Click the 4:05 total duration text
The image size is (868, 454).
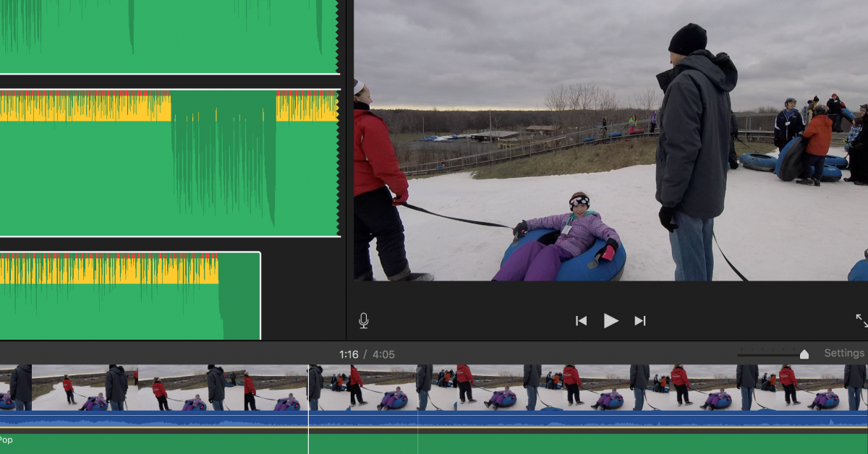pyautogui.click(x=383, y=354)
